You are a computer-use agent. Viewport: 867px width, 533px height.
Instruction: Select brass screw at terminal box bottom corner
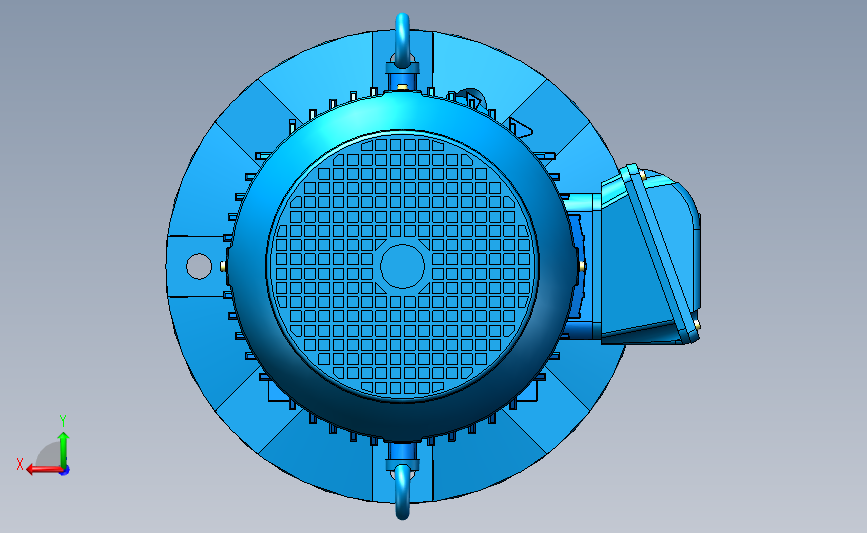pyautogui.click(x=697, y=324)
